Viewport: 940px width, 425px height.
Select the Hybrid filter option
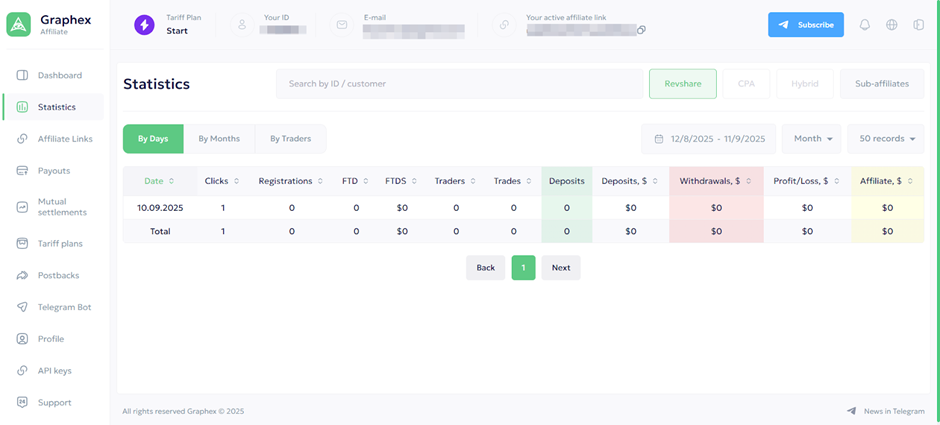(x=804, y=84)
